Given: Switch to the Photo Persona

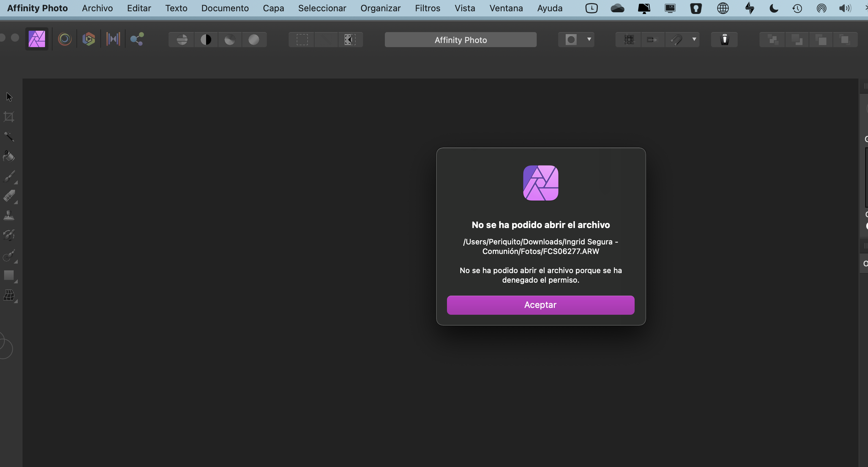Looking at the screenshot, I should tap(37, 39).
